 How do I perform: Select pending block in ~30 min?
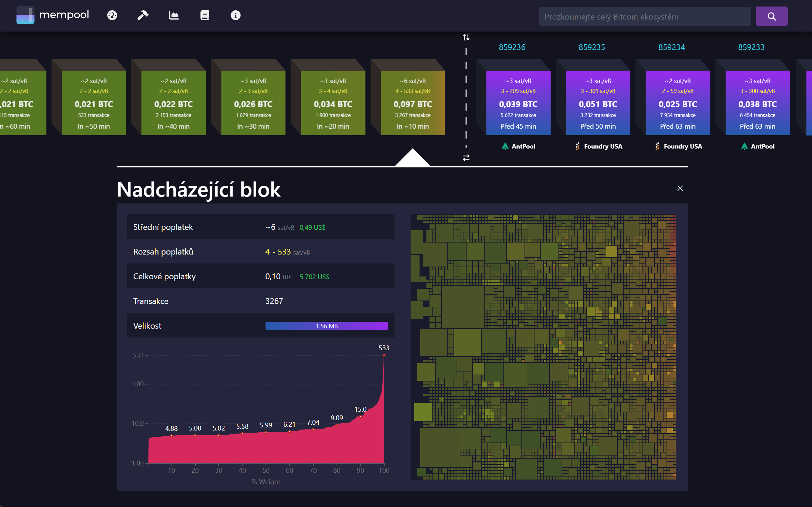point(253,103)
